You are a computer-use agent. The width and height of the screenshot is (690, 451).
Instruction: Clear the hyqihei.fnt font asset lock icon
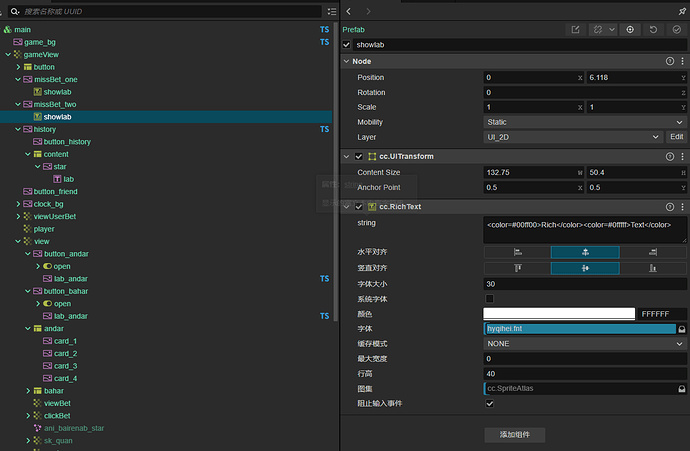pos(682,329)
